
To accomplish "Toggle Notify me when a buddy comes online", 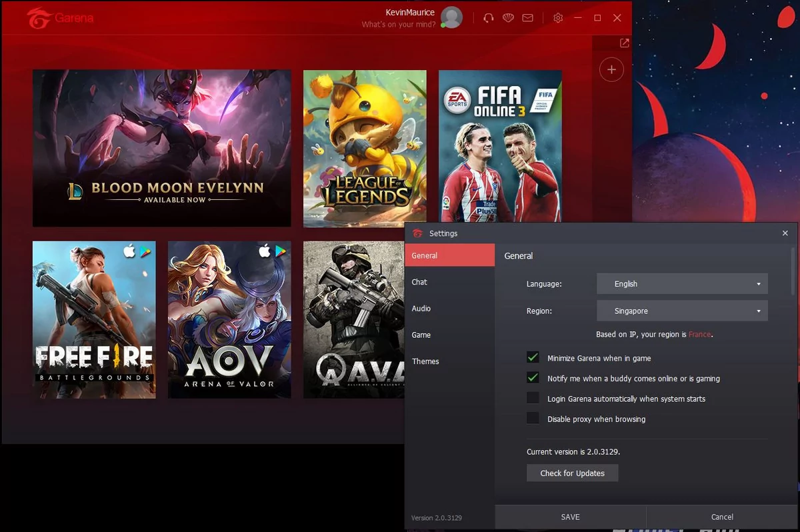I will (533, 377).
